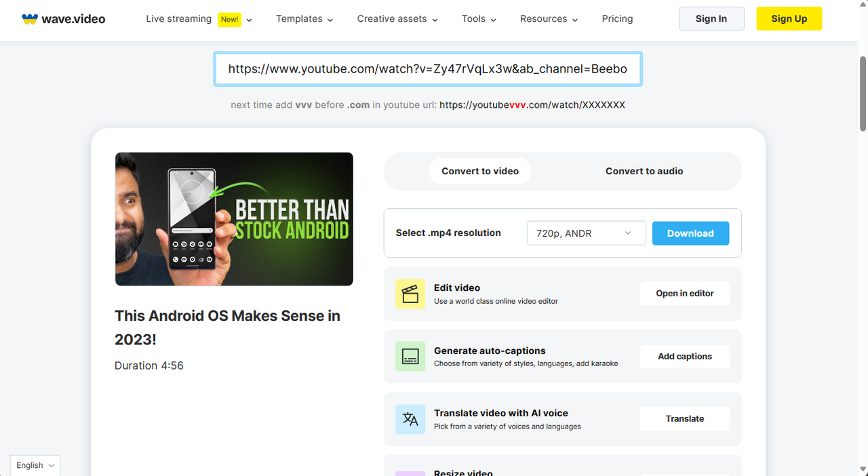Click the video title This Android OS Makes Sense
This screenshot has height=476, width=868.
click(227, 328)
